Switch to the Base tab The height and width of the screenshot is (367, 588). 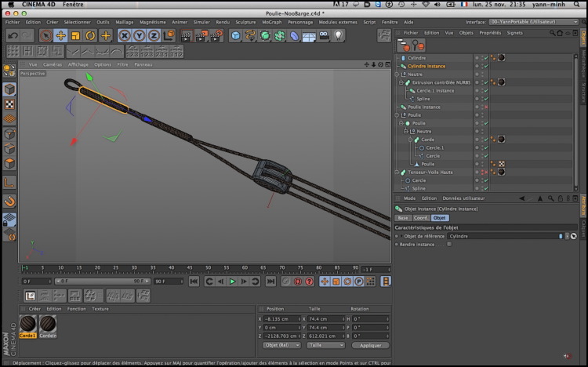tap(403, 218)
